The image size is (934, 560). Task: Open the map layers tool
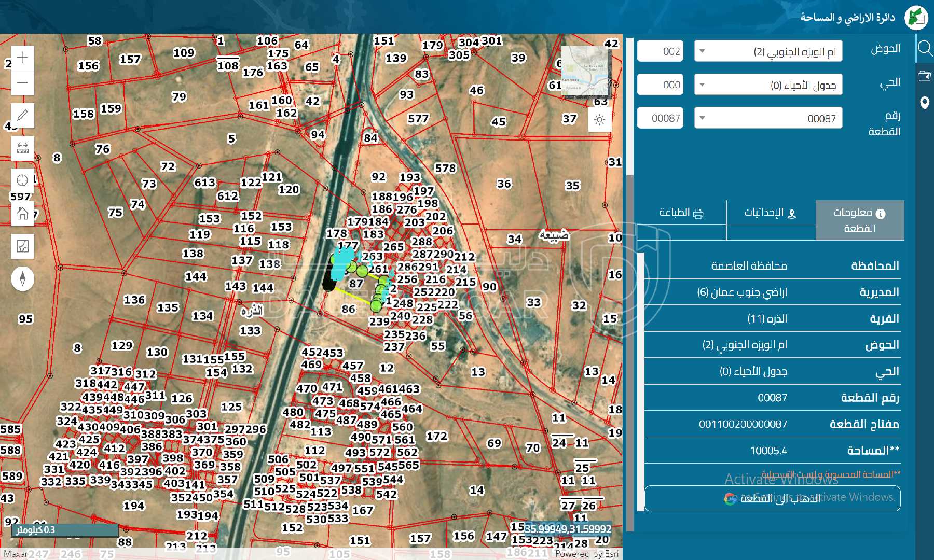point(22,246)
